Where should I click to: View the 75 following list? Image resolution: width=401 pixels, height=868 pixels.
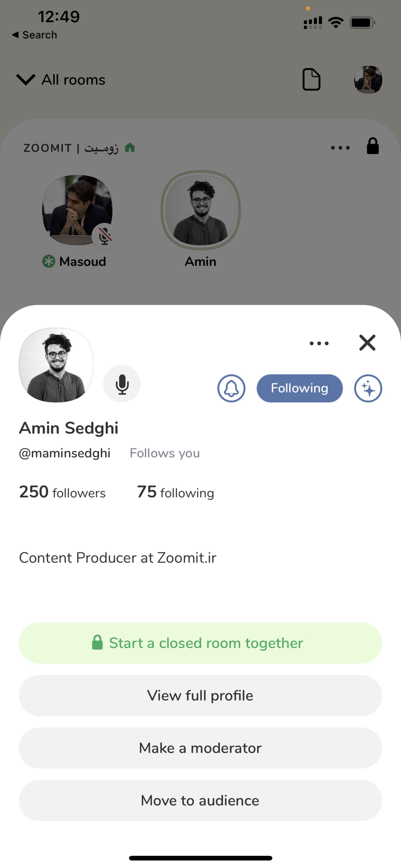pos(175,492)
